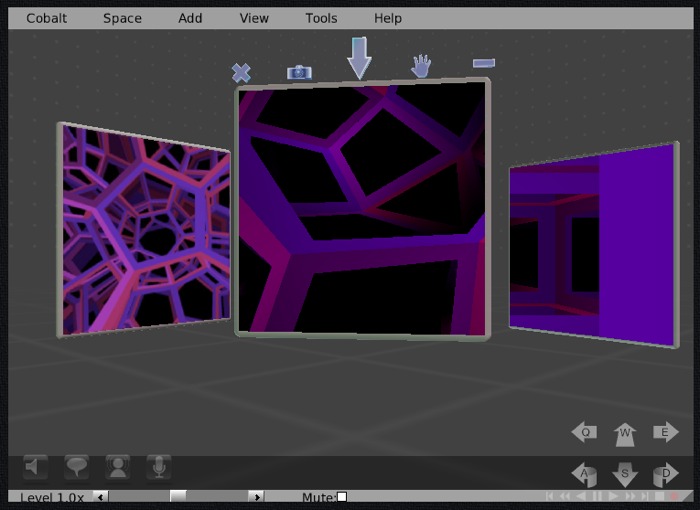Open the Cobalt menu
This screenshot has width=700, height=510.
coord(47,18)
